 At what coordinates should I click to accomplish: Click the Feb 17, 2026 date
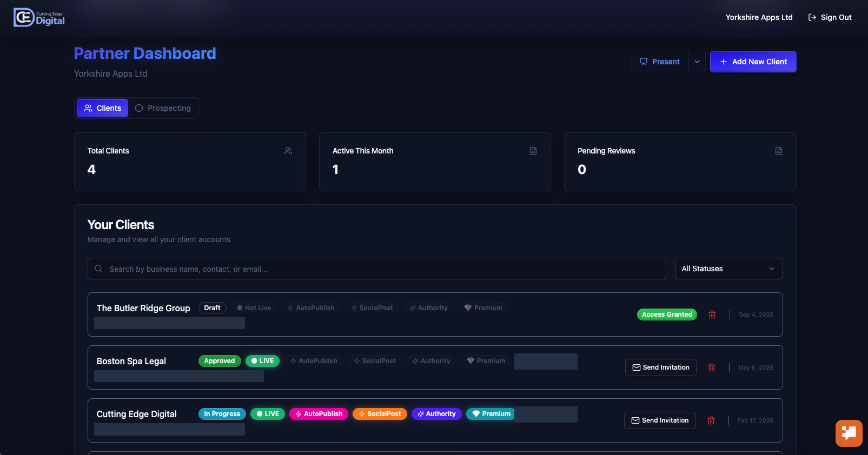click(x=755, y=420)
